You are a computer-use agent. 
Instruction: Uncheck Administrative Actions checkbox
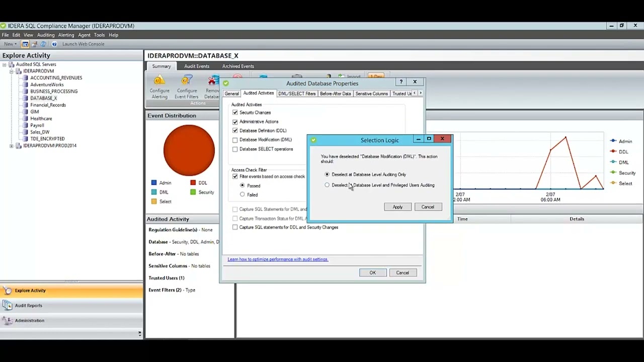[x=235, y=122]
